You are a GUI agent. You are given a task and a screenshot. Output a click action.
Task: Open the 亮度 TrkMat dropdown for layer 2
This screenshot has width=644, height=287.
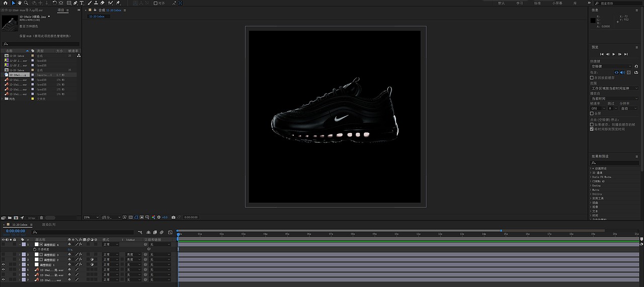pyautogui.click(x=133, y=255)
